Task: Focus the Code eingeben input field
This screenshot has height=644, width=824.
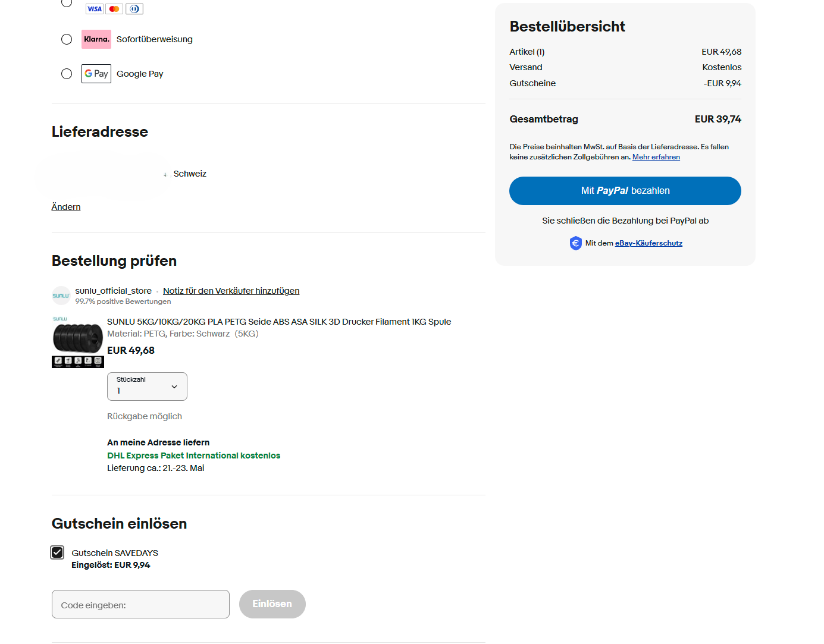Action: (140, 604)
